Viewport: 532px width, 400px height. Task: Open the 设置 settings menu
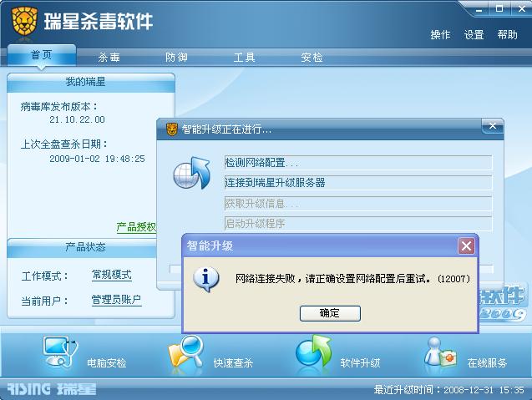click(474, 34)
